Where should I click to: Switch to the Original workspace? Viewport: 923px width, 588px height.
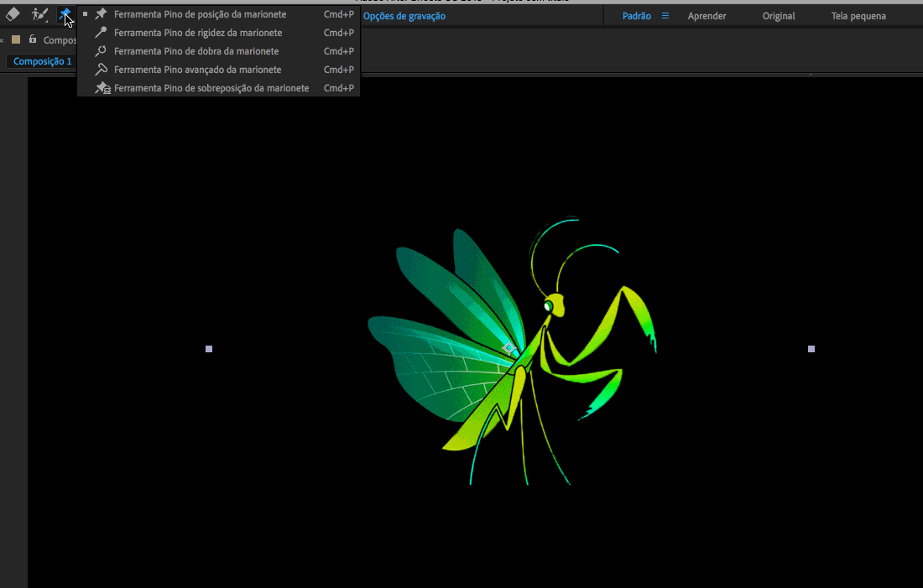779,16
